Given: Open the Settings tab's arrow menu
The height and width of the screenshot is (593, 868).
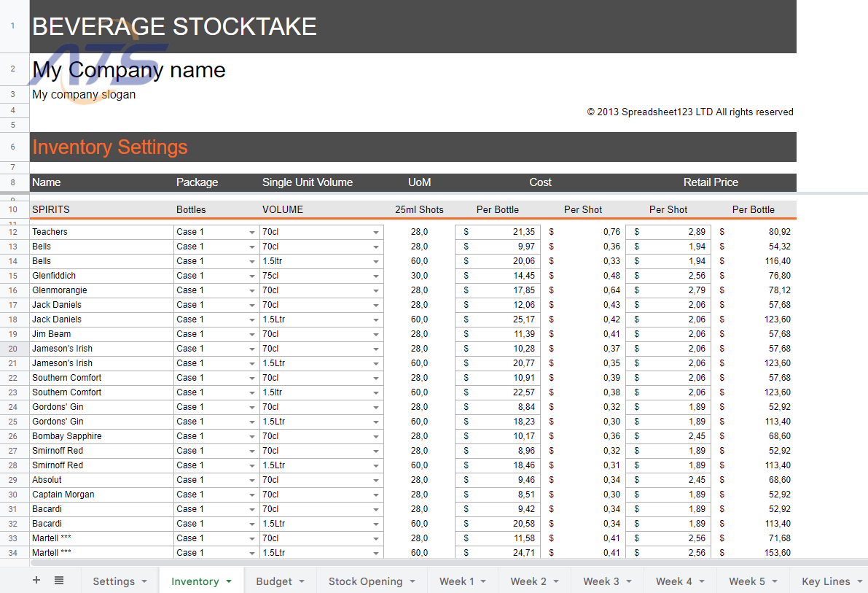Looking at the screenshot, I should [x=144, y=581].
